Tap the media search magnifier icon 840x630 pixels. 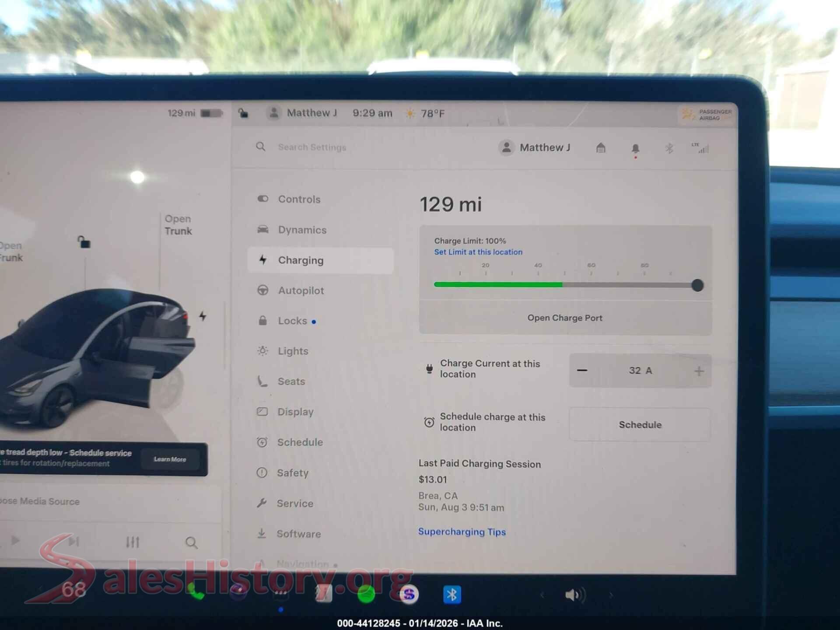pos(191,543)
